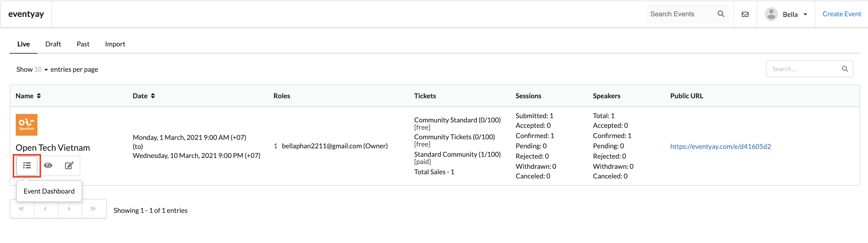Screen dimensions: 868x243
Task: Switch to the Draft tab
Action: pyautogui.click(x=53, y=44)
